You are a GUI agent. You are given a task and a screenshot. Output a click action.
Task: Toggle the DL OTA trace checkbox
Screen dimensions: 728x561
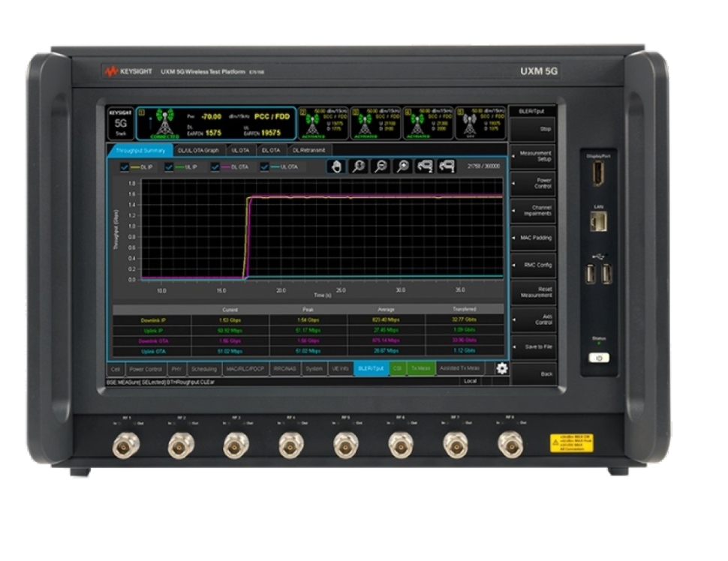coord(215,167)
